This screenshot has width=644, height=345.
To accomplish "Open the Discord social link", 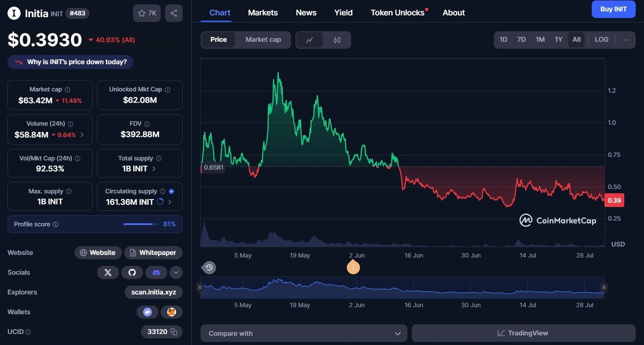I will click(156, 272).
